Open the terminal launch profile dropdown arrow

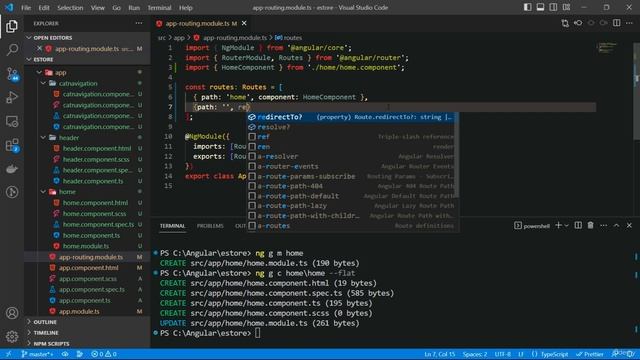(x=567, y=225)
